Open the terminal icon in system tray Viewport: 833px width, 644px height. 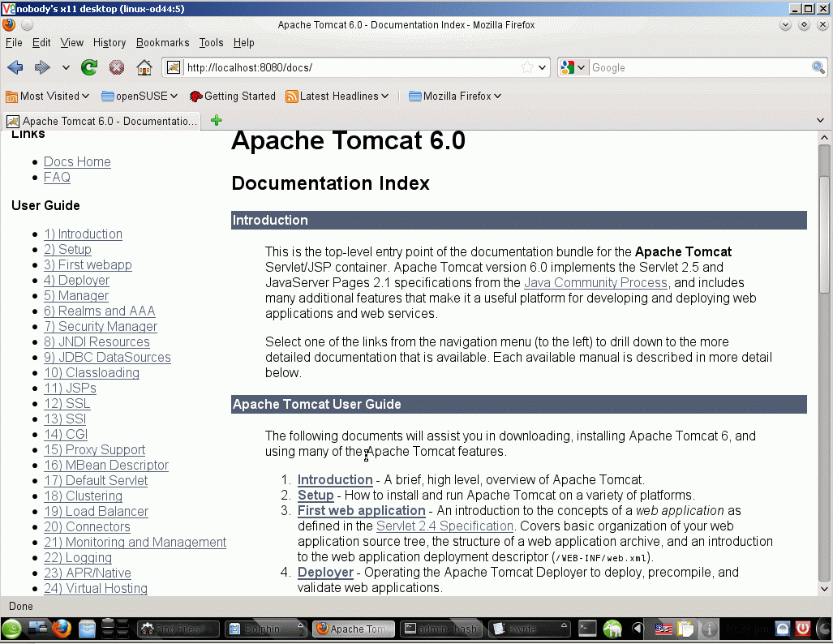point(587,629)
